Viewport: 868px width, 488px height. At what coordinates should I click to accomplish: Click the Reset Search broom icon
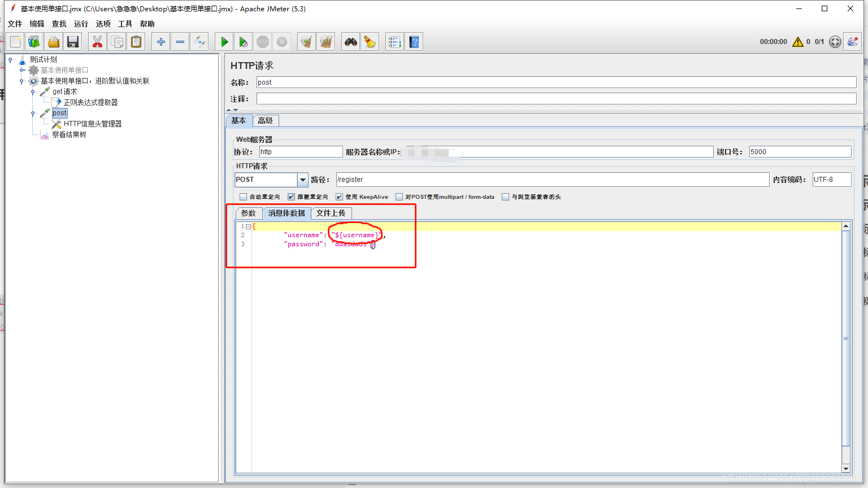click(x=370, y=42)
